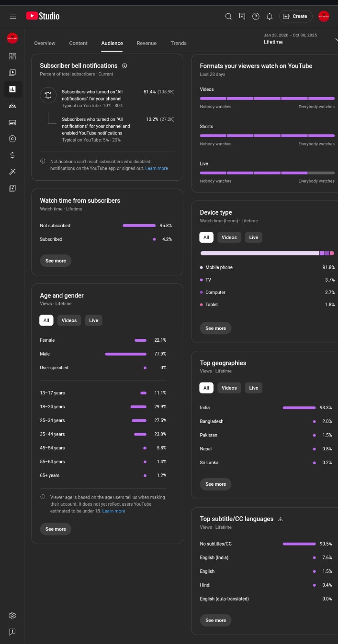338x644 pixels.
Task: Click the Create button
Action: (295, 16)
